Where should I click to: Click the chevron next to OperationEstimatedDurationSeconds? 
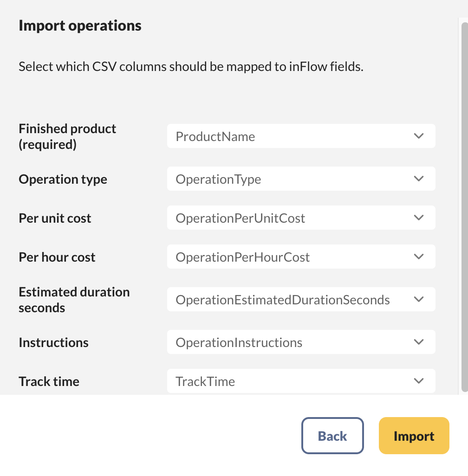tap(418, 299)
